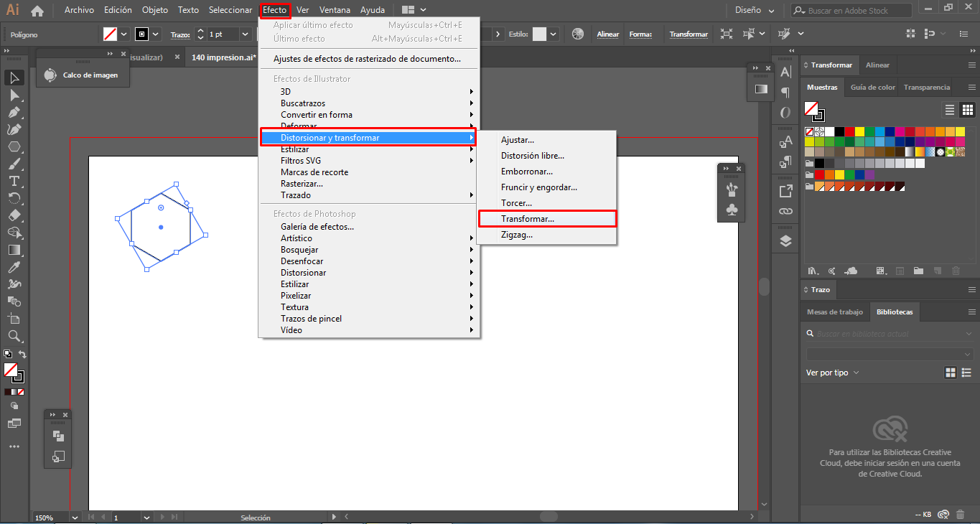Open the Links panel icon
This screenshot has width=980, height=524.
tap(785, 212)
